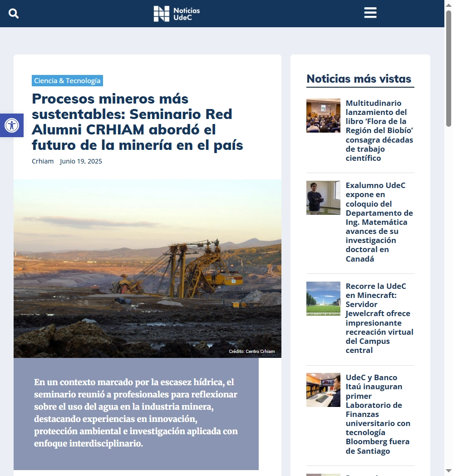The width and height of the screenshot is (453, 476).
Task: Select the date Junio 19, 2025
Action: coord(81,161)
